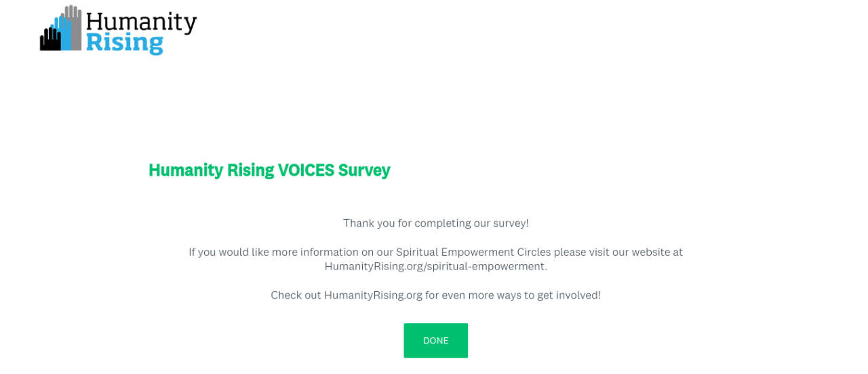Screen dimensions: 868x374
Task: Click the Humanity Rising raised-hands logo icon
Action: point(61,29)
